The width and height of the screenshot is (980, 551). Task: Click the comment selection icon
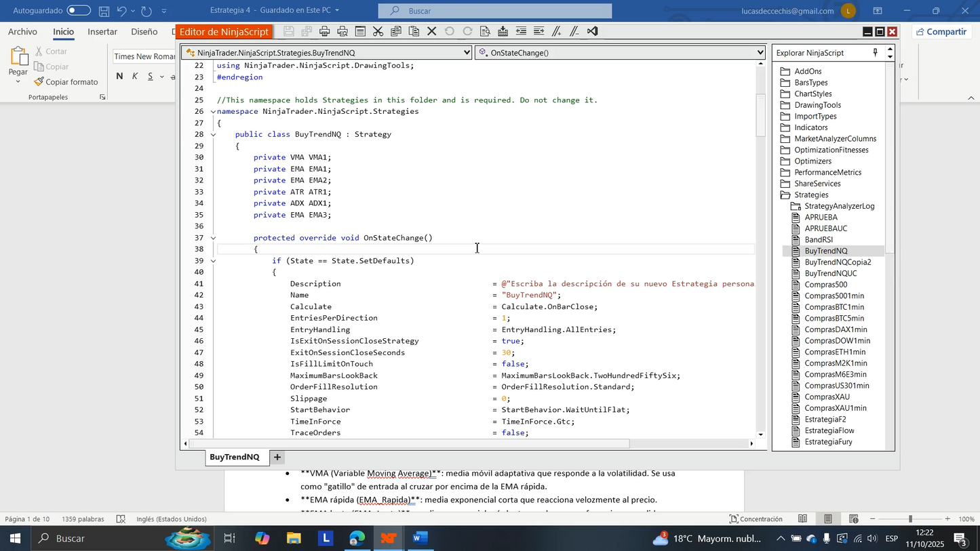[557, 31]
